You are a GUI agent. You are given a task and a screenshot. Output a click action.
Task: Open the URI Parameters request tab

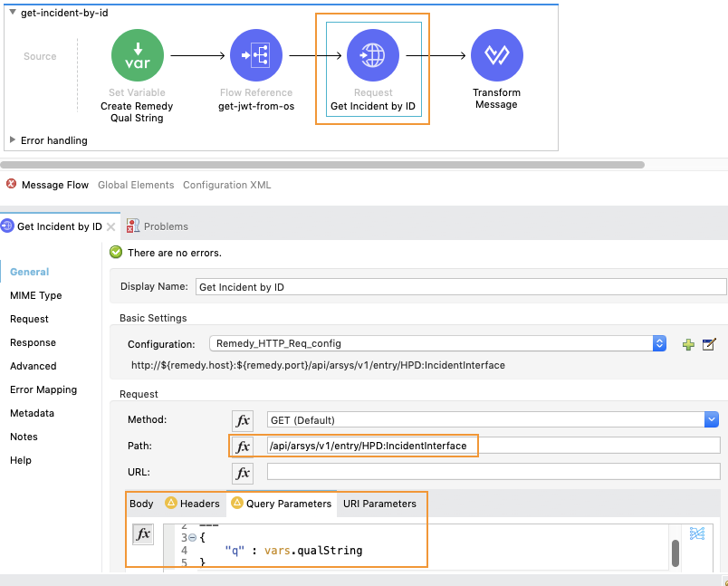click(x=379, y=504)
